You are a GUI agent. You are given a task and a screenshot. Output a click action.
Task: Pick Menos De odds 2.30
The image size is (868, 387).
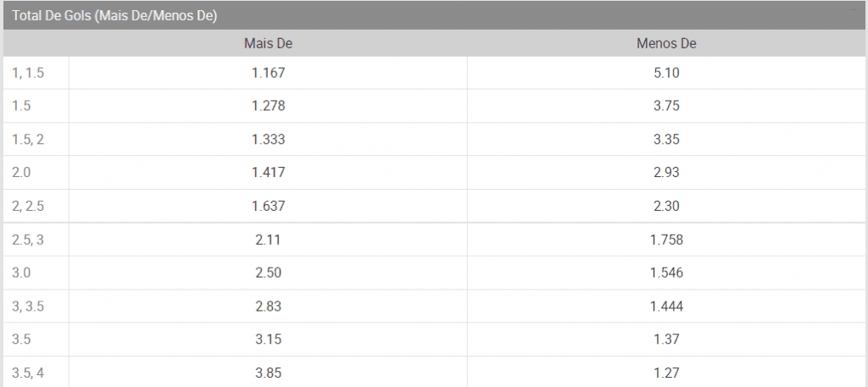pos(666,206)
